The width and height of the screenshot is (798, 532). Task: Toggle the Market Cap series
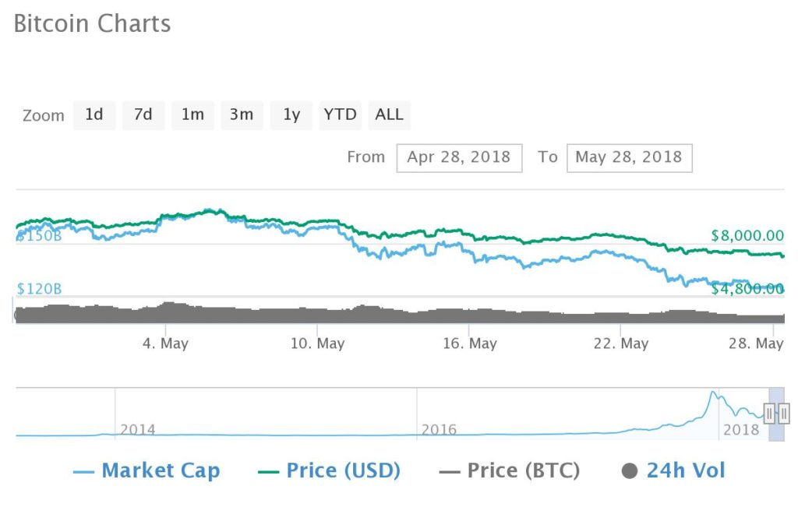pyautogui.click(x=161, y=470)
